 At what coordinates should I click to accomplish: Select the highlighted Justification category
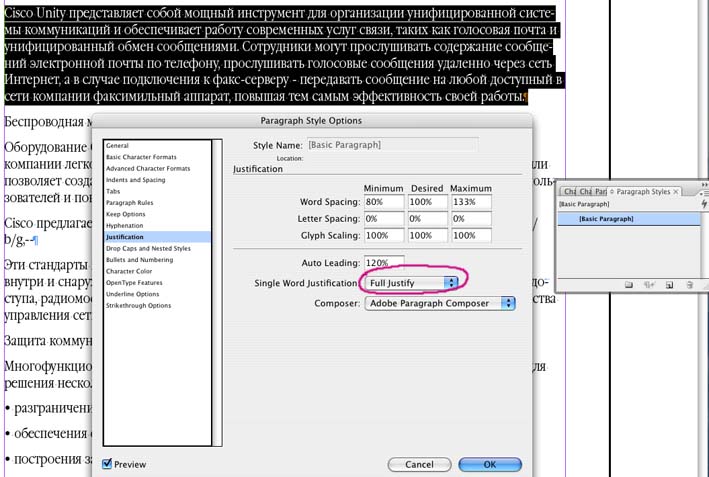point(157,237)
